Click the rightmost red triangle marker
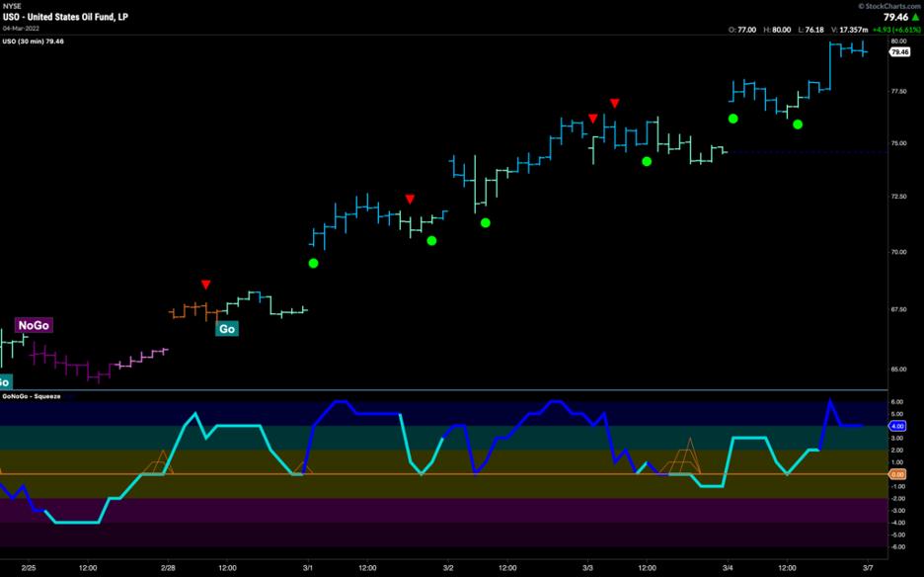This screenshot has width=924, height=577. pyautogui.click(x=615, y=103)
